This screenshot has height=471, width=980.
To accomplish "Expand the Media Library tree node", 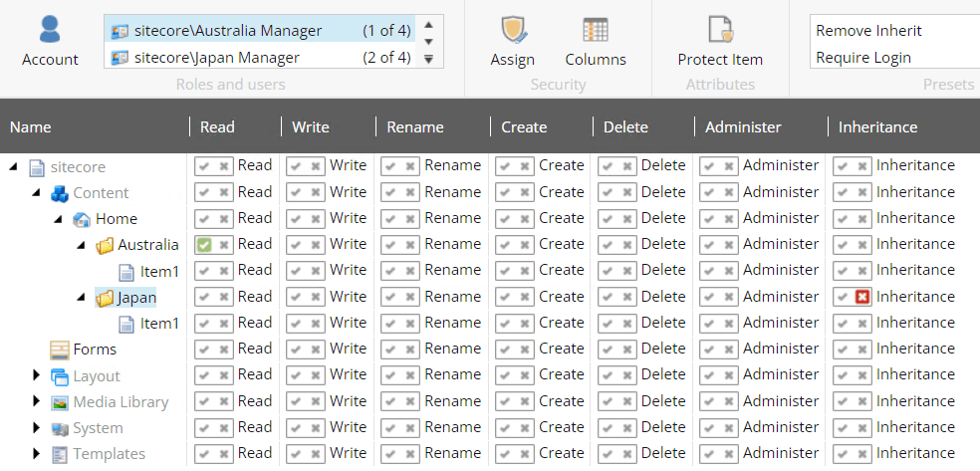I will (x=36, y=401).
